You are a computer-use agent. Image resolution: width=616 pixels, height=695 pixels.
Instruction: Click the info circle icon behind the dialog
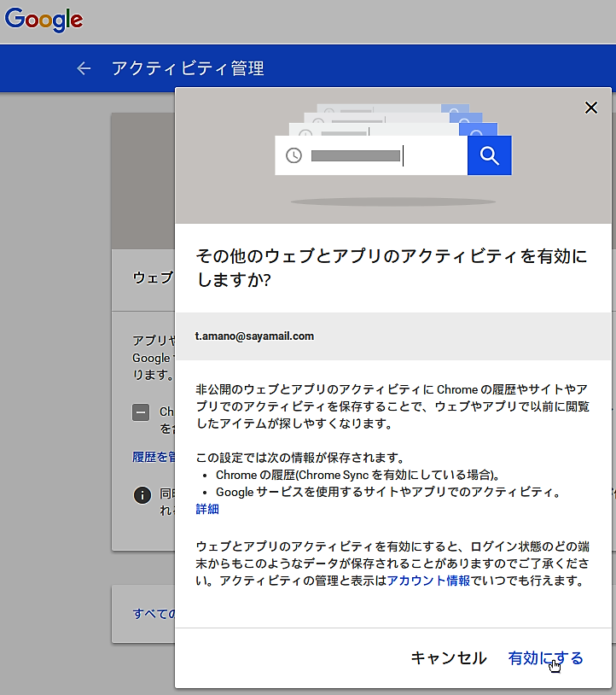(142, 495)
